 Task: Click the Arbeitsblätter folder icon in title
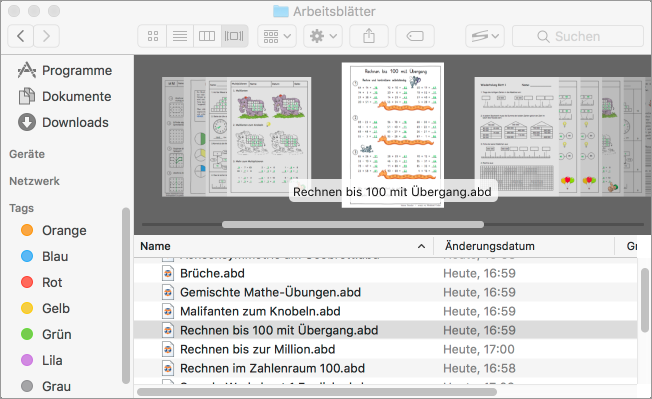click(x=281, y=11)
